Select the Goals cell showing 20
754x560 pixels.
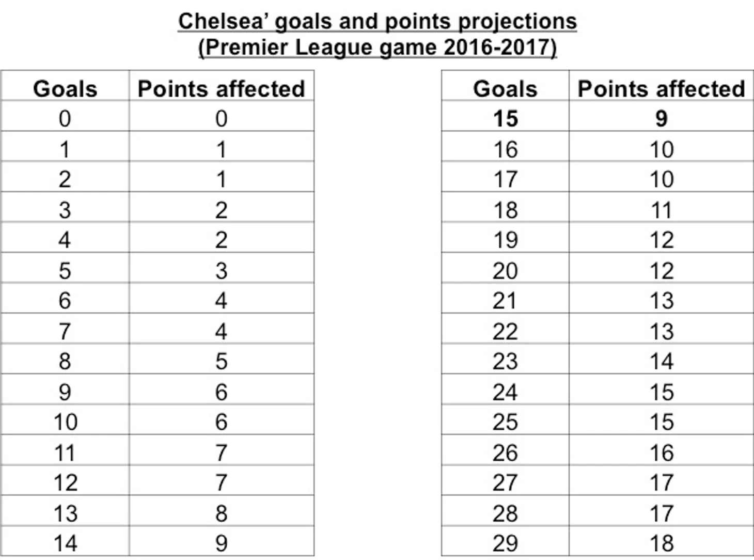pos(505,271)
